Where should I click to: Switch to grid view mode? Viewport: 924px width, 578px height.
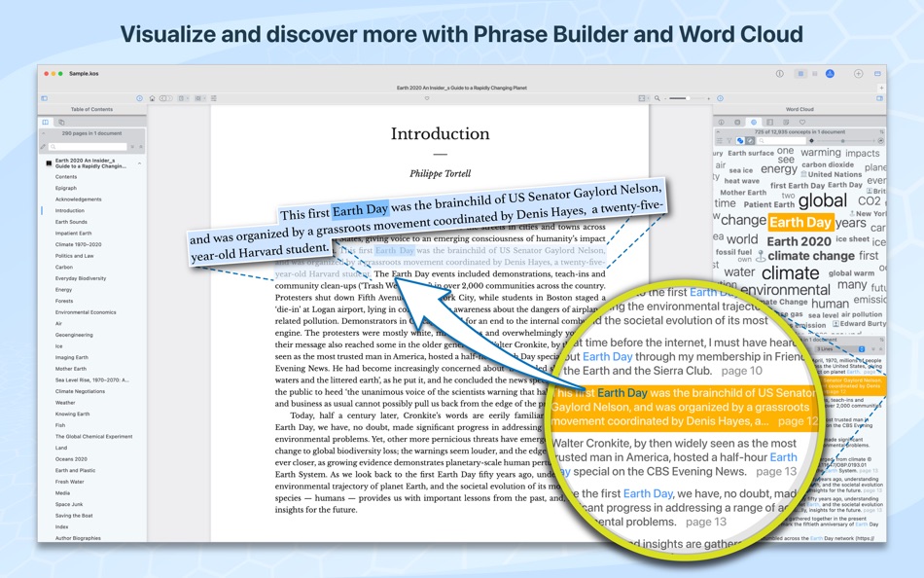815,73
